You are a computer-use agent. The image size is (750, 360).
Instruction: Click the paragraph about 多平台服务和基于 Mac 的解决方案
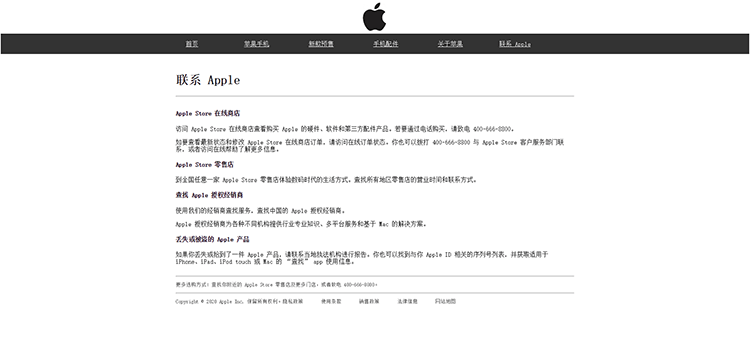pyautogui.click(x=301, y=224)
